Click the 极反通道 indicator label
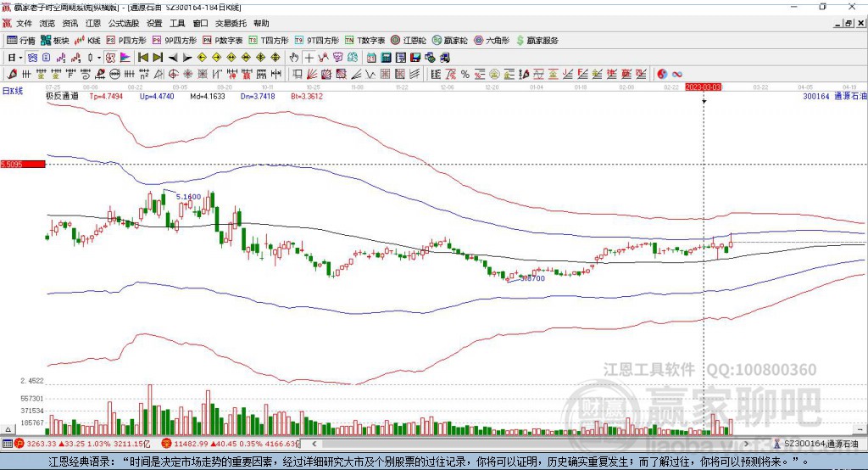Screen dimensions: 868x470 pyautogui.click(x=62, y=96)
